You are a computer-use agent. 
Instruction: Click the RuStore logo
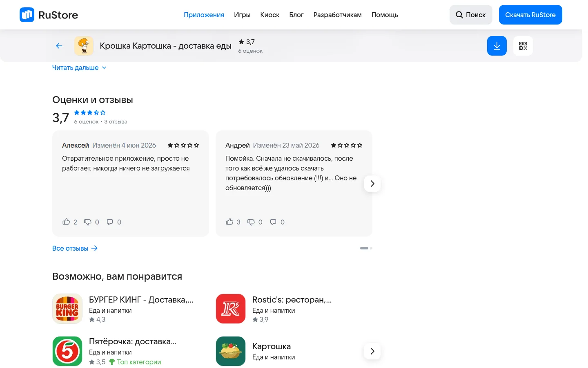(49, 15)
